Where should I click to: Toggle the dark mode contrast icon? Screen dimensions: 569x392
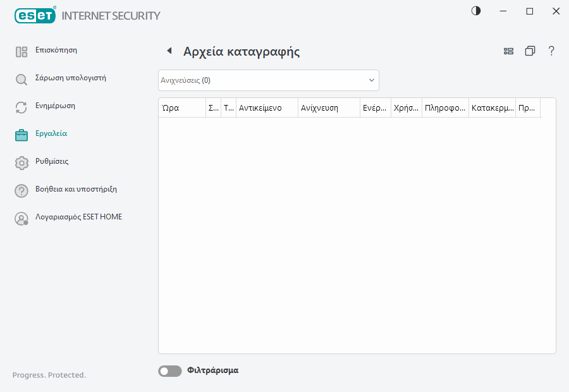tap(475, 11)
